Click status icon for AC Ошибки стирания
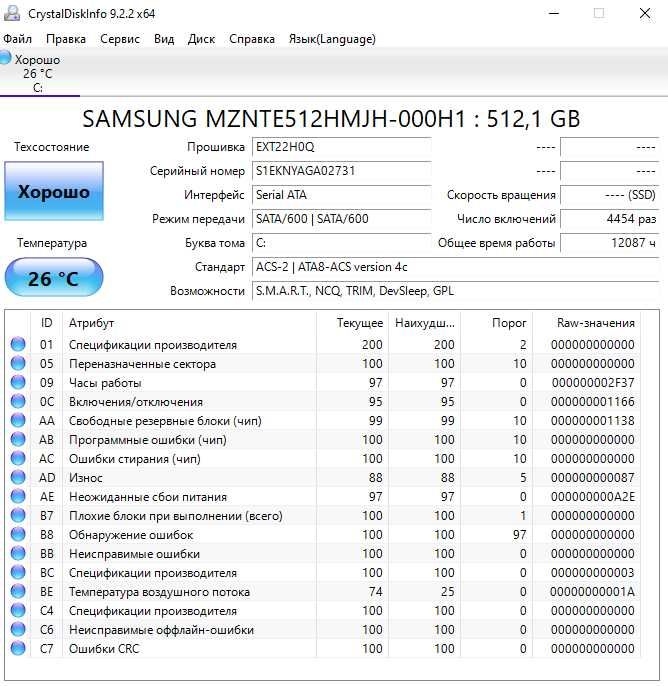The width and height of the screenshot is (668, 686). [18, 458]
